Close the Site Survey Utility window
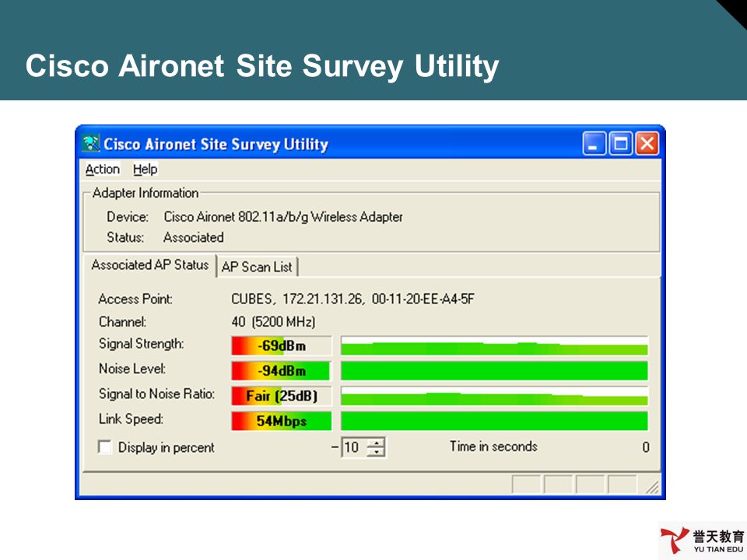The height and width of the screenshot is (560, 747). tap(647, 143)
